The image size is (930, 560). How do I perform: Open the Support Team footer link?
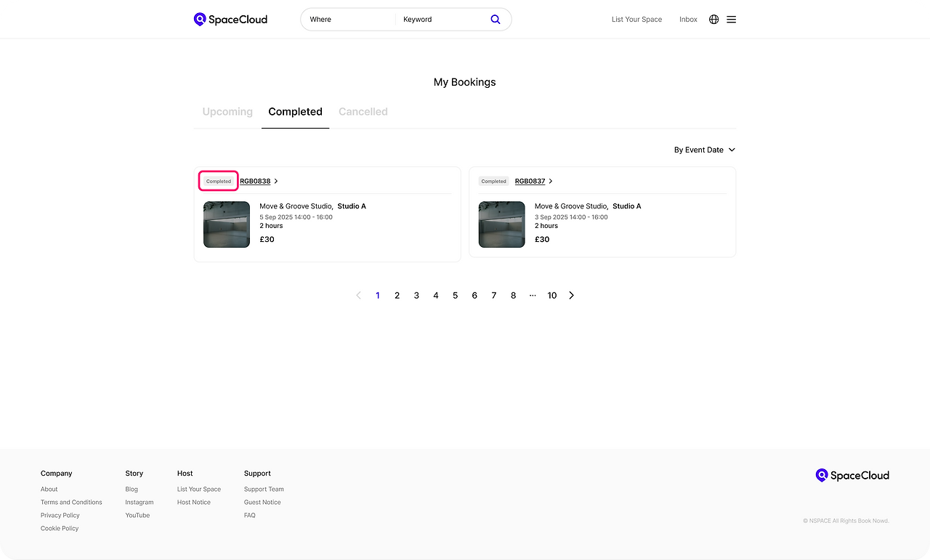click(x=264, y=490)
